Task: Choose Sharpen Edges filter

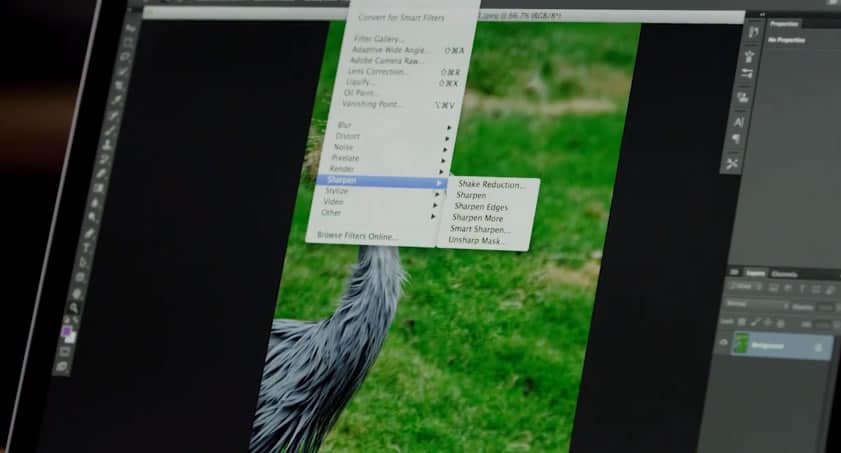Action: pyautogui.click(x=481, y=207)
